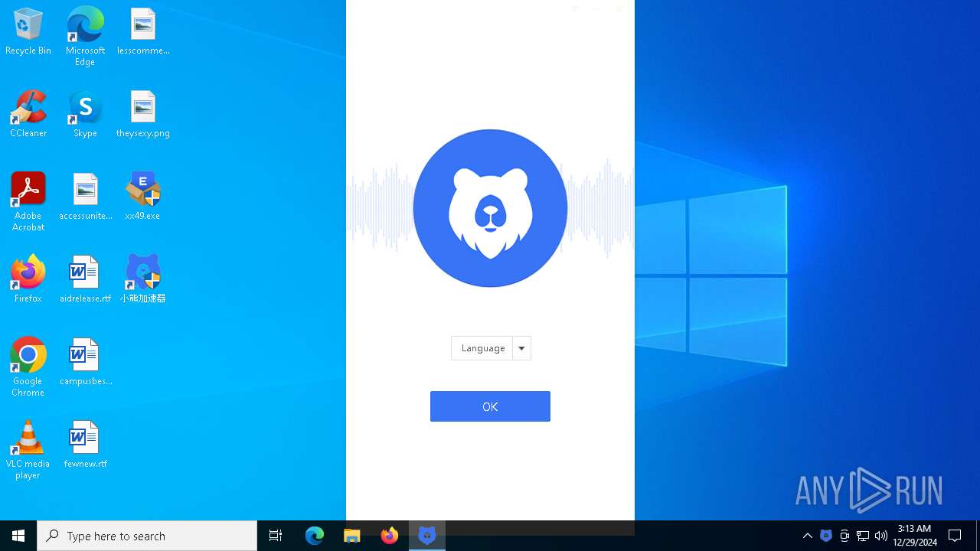Select the lesscomme... image file
The image size is (980, 551).
pos(143,32)
